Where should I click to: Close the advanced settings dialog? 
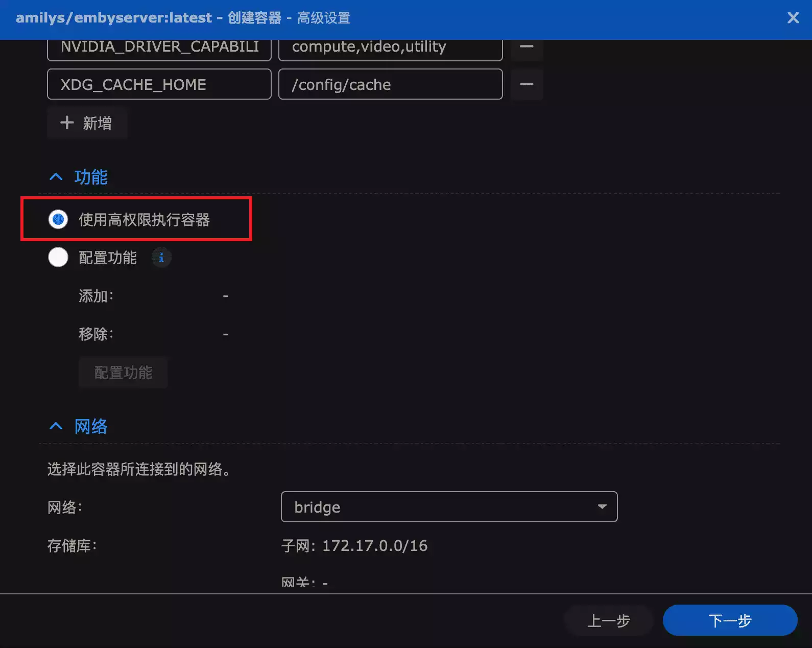click(x=793, y=18)
